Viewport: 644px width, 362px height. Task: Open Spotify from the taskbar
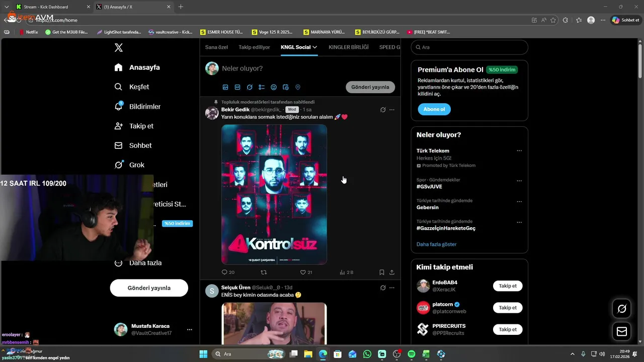pyautogui.click(x=412, y=354)
